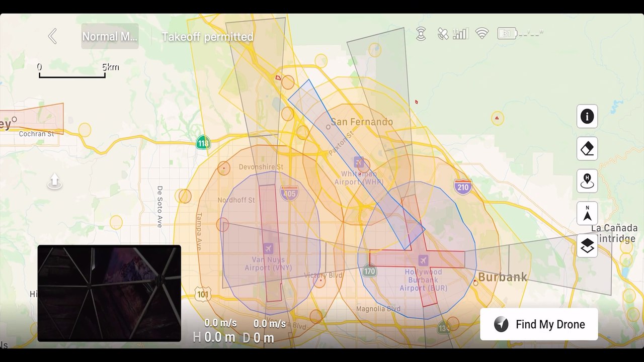Enlarge the camera live view thumbnail
Image resolution: width=644 pixels, height=362 pixels.
click(x=109, y=293)
